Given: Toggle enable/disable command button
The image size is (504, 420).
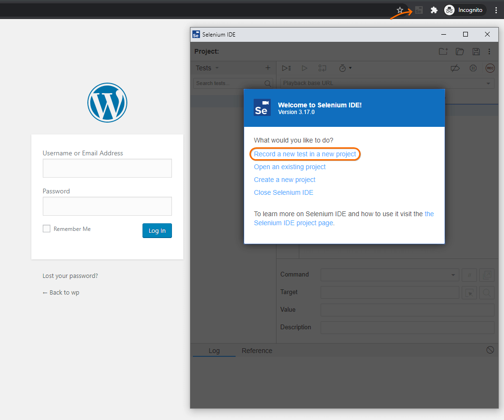Looking at the screenshot, I should click(x=469, y=275).
